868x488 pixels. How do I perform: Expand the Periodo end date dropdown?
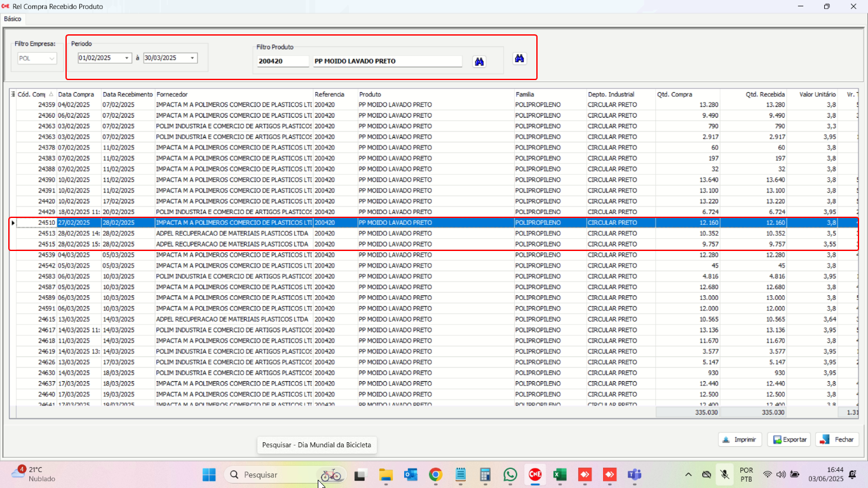193,58
